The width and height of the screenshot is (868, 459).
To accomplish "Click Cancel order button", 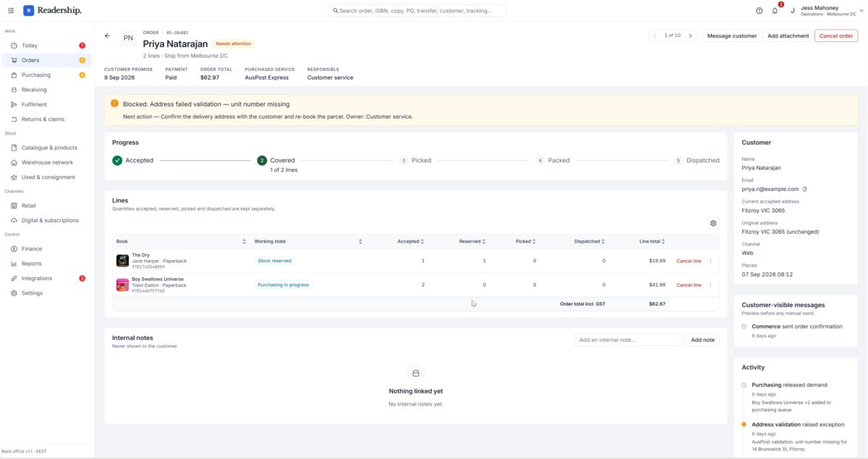I will tap(836, 35).
